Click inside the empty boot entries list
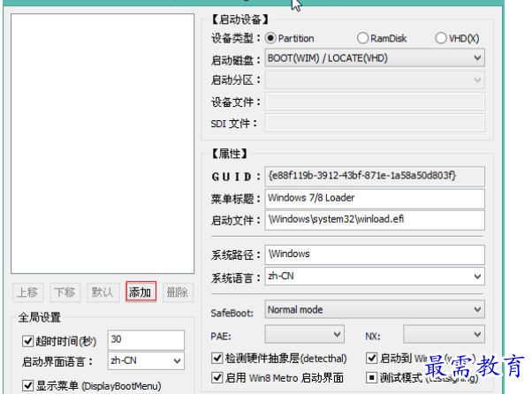Viewport: 532px width, 394px height. click(103, 144)
